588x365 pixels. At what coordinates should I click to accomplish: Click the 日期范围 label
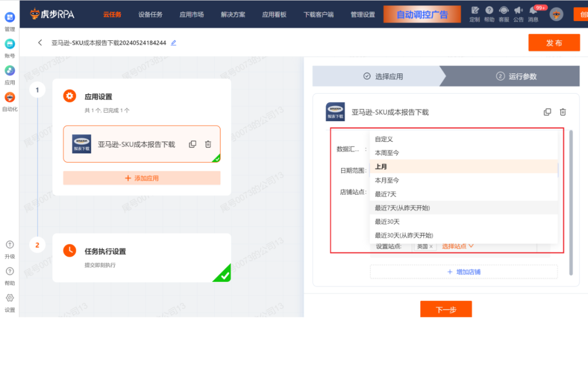(353, 170)
